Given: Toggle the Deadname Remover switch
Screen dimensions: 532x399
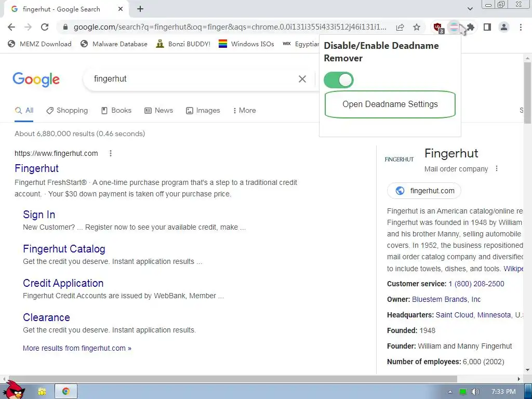Looking at the screenshot, I should tap(339, 81).
